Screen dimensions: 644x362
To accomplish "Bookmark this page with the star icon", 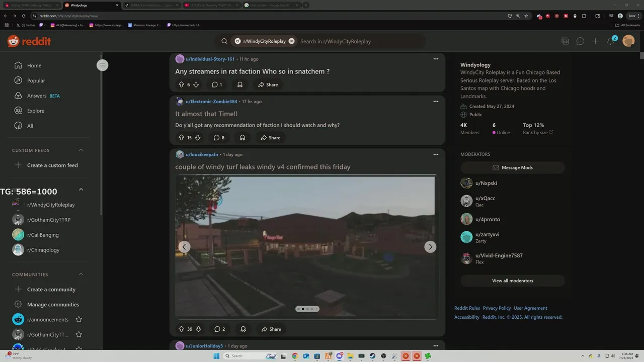I will [x=526, y=16].
